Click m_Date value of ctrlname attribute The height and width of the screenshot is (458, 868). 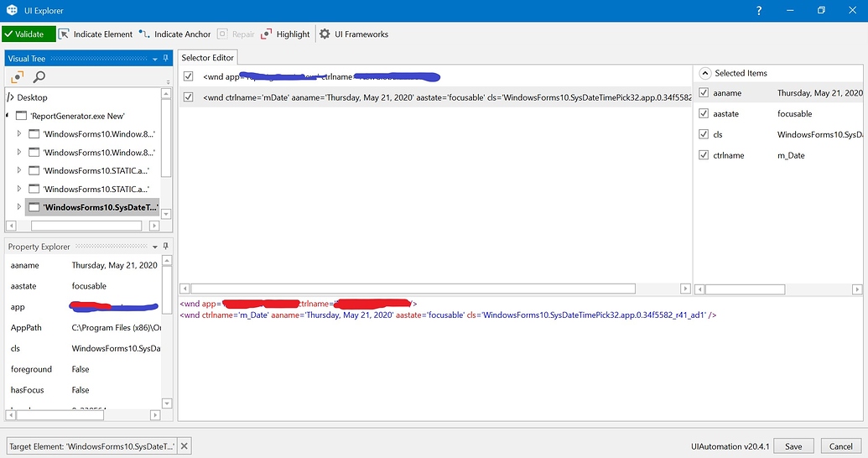tap(791, 156)
